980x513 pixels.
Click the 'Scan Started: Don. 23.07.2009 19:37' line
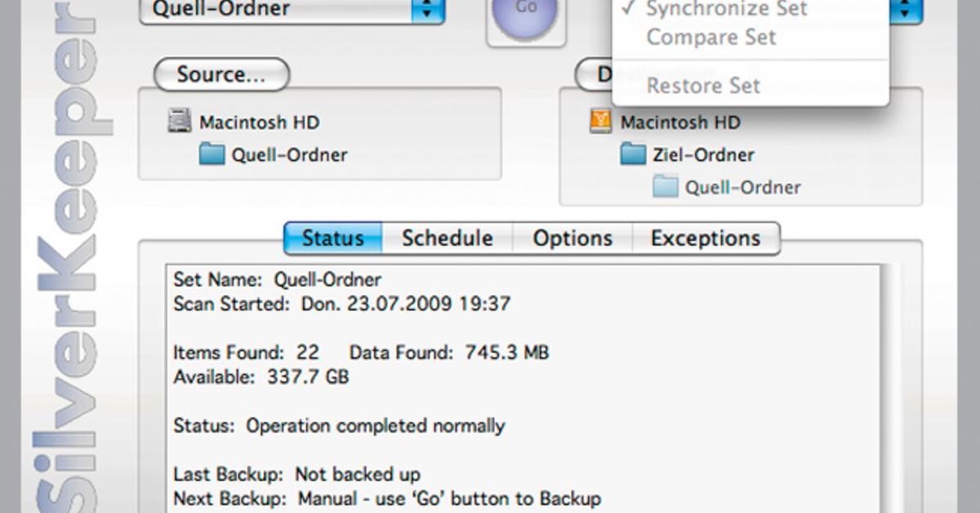(342, 305)
